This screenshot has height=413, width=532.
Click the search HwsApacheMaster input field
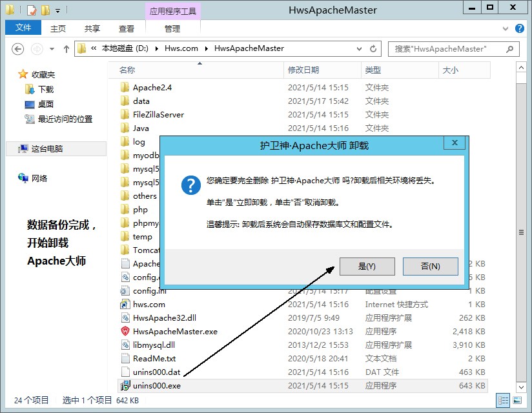(x=448, y=49)
